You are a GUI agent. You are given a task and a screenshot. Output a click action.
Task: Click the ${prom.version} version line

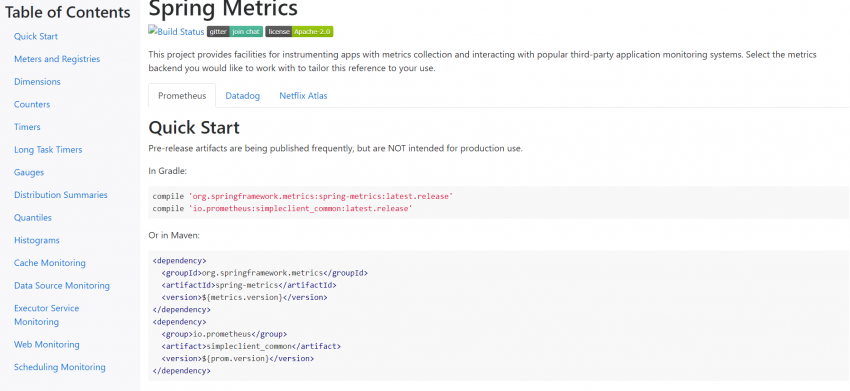tap(238, 358)
